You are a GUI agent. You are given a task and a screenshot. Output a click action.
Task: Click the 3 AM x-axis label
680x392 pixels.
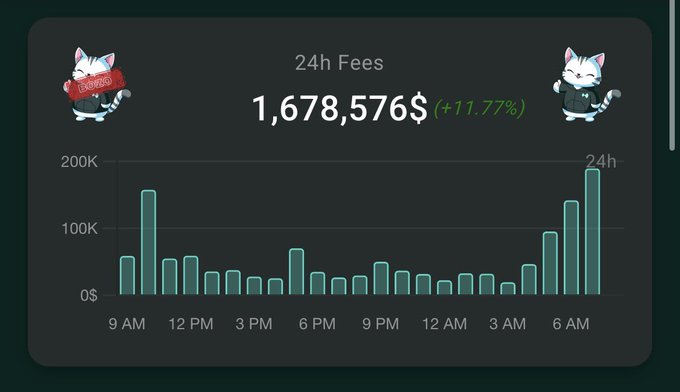tap(507, 324)
